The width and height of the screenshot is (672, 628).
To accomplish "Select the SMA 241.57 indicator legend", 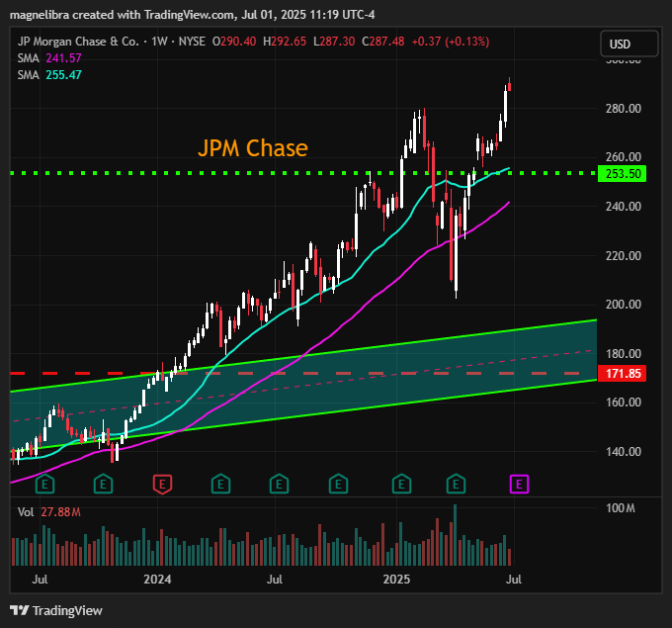I will (49, 58).
